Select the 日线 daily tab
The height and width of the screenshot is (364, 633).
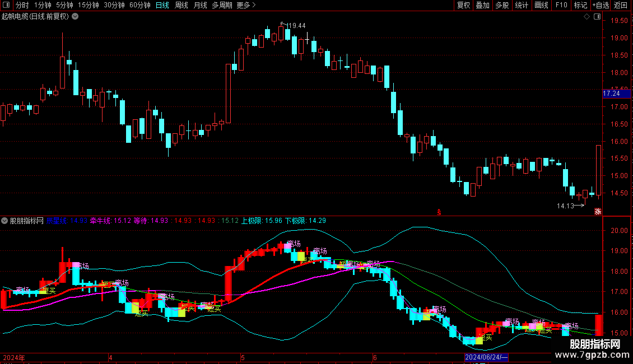tap(162, 5)
